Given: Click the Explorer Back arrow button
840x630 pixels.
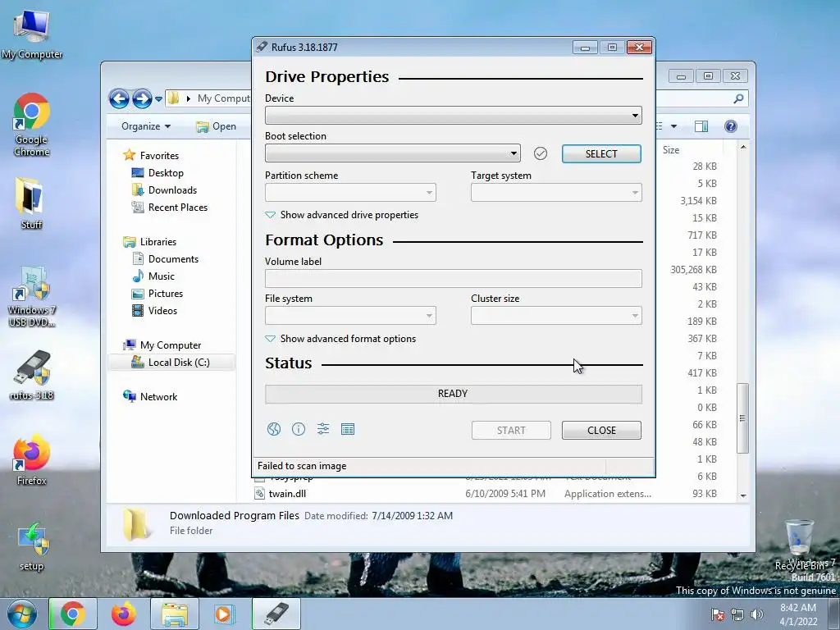Looking at the screenshot, I should click(x=119, y=98).
